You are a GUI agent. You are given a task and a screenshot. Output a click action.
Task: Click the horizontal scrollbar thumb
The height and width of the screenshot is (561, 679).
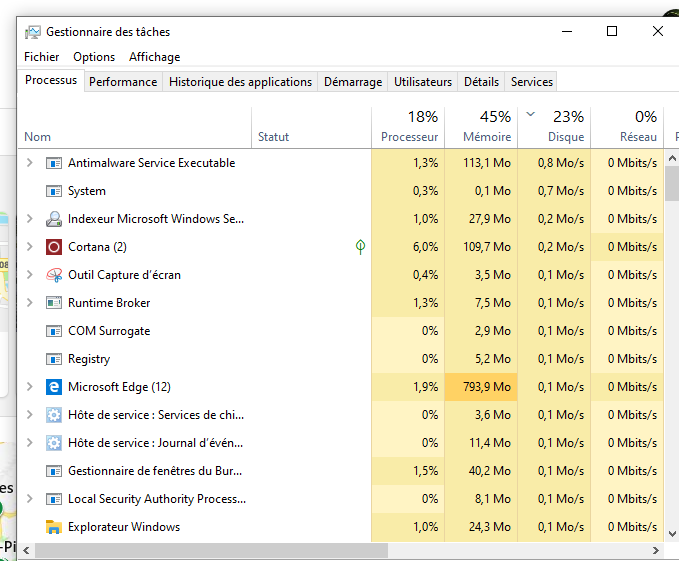tap(212, 551)
